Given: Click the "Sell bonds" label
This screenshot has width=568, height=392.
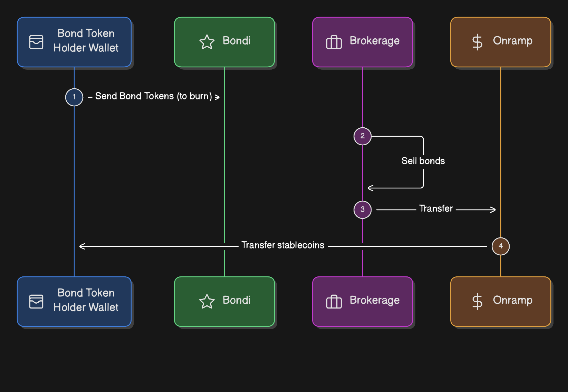Looking at the screenshot, I should [423, 161].
